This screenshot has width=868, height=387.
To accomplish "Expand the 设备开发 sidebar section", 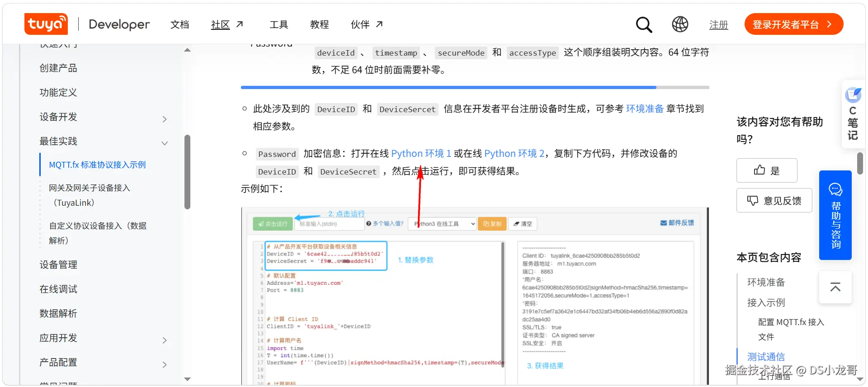I will [165, 119].
